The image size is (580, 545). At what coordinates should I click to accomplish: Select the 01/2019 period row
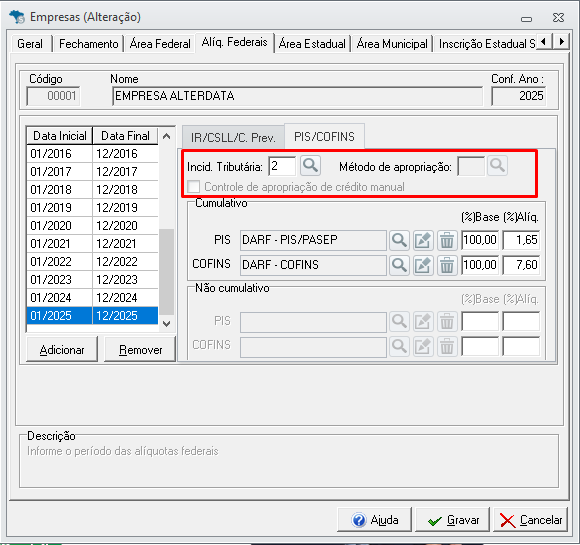click(92, 208)
